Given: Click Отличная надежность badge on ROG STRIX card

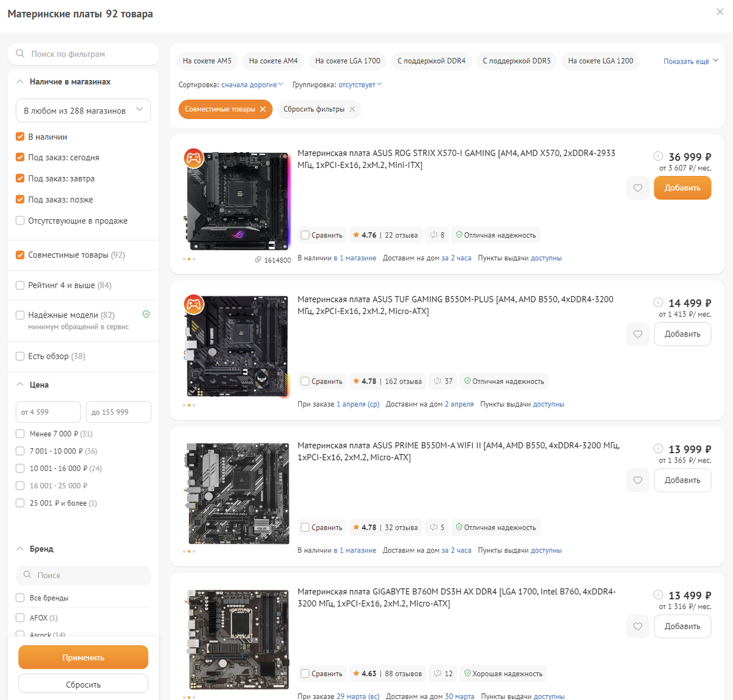Looking at the screenshot, I should point(496,235).
